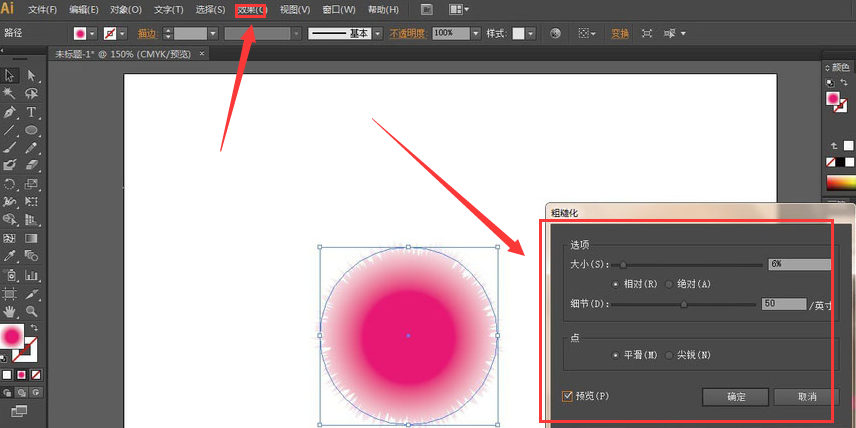Screen dimensions: 856x428
Task: Open the 样式 graphic style dropdown
Action: tap(531, 34)
